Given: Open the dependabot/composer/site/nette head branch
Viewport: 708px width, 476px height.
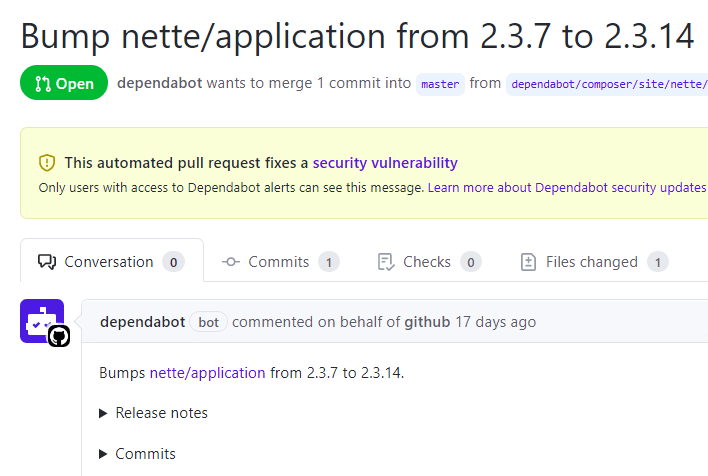Looking at the screenshot, I should point(606,84).
